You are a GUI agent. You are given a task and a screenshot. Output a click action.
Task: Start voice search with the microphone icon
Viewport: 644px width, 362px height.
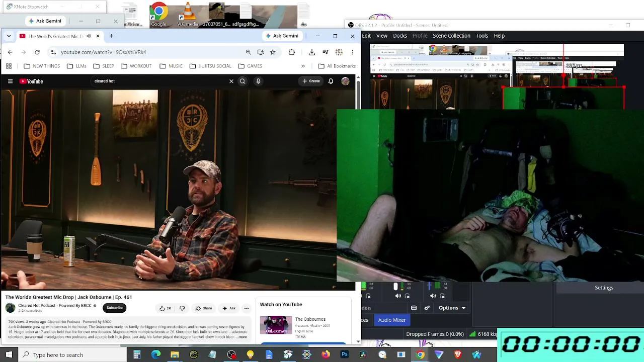pyautogui.click(x=258, y=81)
